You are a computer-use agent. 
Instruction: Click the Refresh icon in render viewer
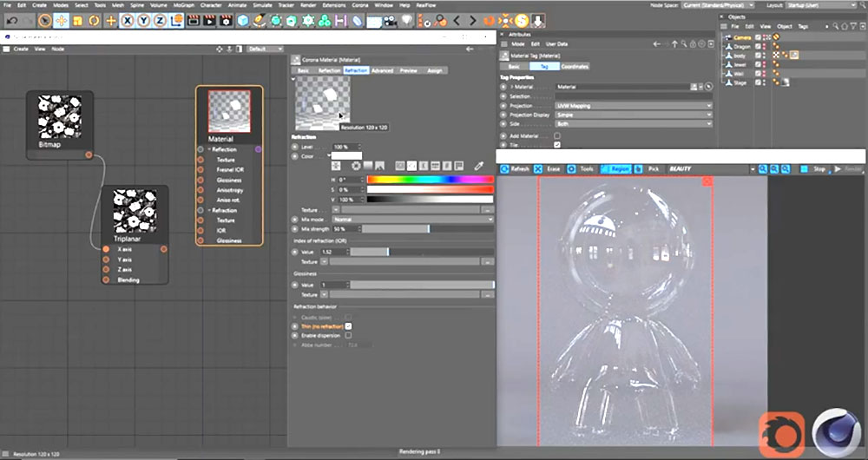click(506, 168)
